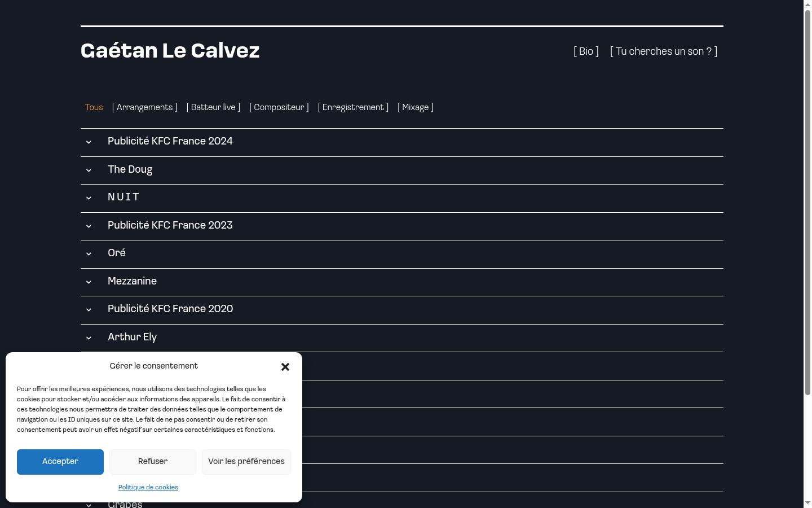Expand Publicité KFC France 2023 chevron
The height and width of the screenshot is (508, 812).
[89, 226]
